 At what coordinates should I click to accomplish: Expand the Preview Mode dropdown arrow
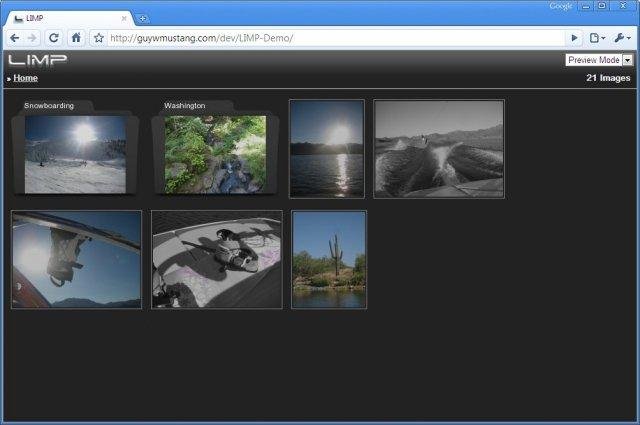click(627, 60)
